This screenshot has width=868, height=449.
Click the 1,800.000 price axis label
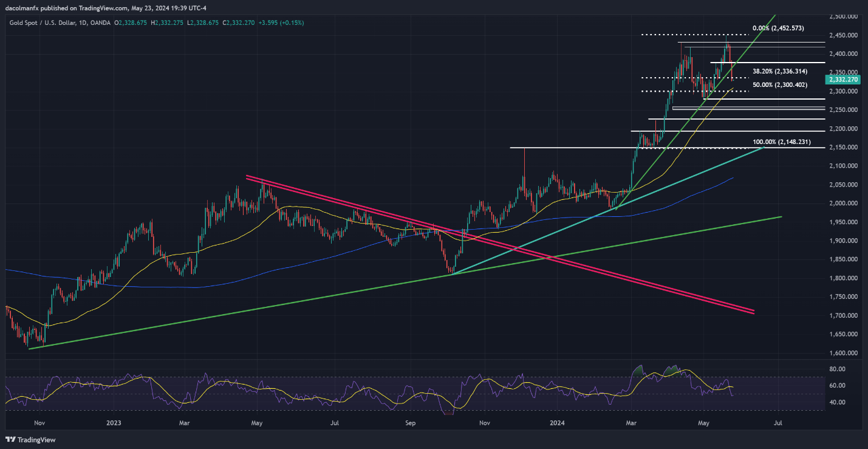(844, 278)
